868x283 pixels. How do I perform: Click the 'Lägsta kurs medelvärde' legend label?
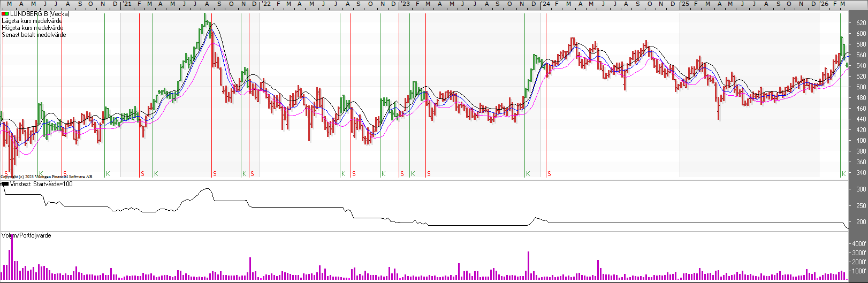(x=32, y=21)
